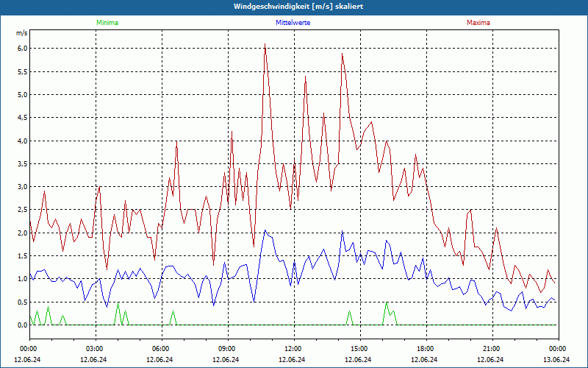Click the chart title 'Windgeschwindigkeit [m/s] skaliert'
This screenshot has height=368, width=588.
click(x=298, y=7)
